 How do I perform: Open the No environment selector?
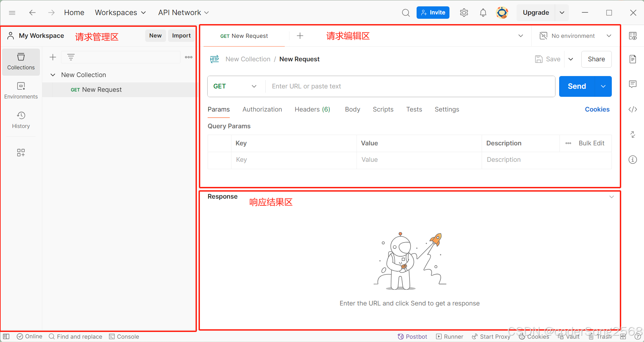click(576, 36)
